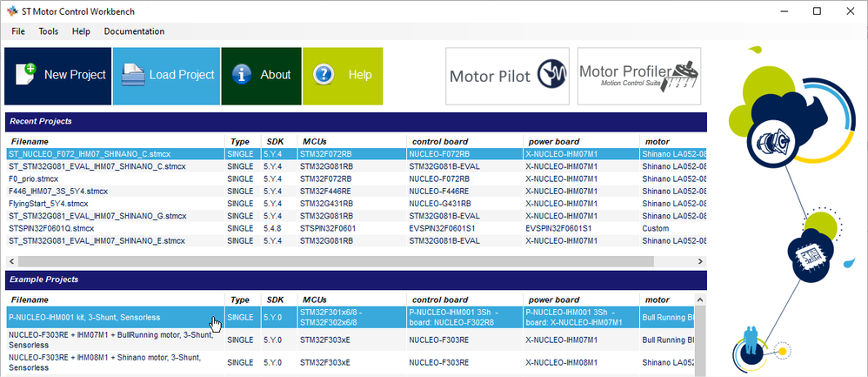This screenshot has height=377, width=868.
Task: Sort Recent Projects by Filename header
Action: 116,141
